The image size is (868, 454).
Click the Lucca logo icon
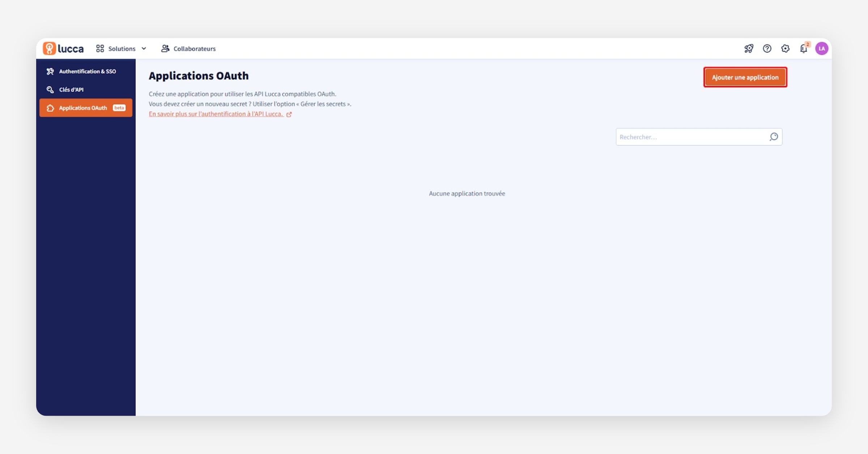click(50, 49)
